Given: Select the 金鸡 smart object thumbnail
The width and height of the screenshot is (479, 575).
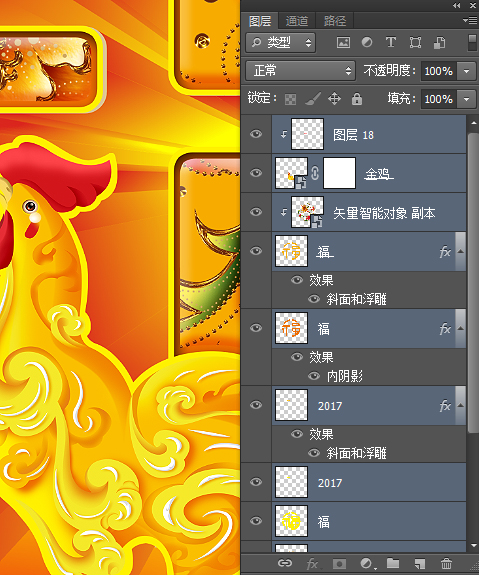Looking at the screenshot, I should (292, 173).
